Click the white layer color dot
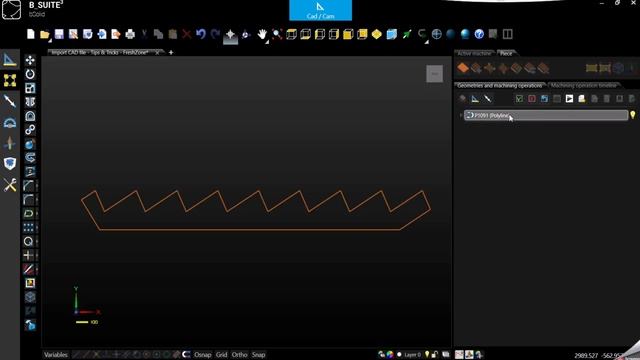640x360 pixels. click(399, 354)
